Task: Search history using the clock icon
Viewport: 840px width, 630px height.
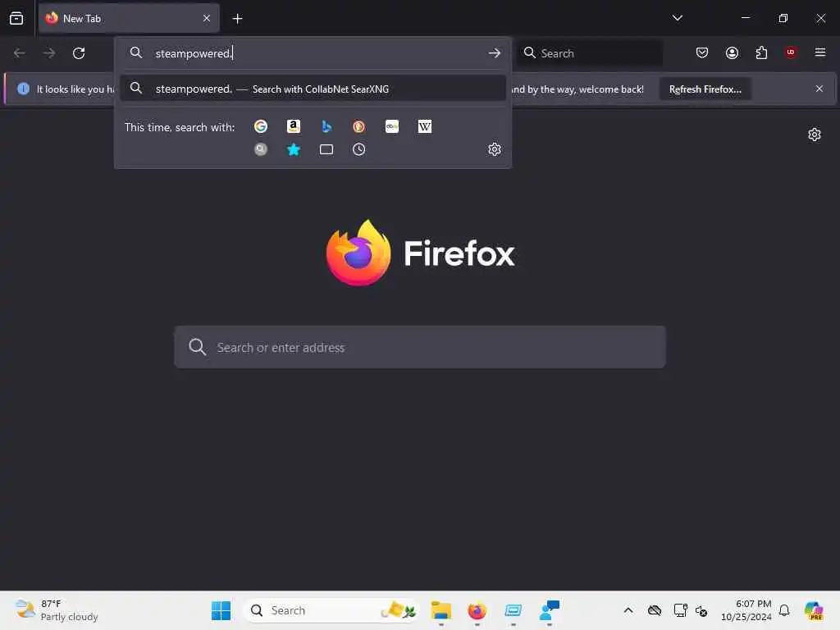Action: pos(359,149)
